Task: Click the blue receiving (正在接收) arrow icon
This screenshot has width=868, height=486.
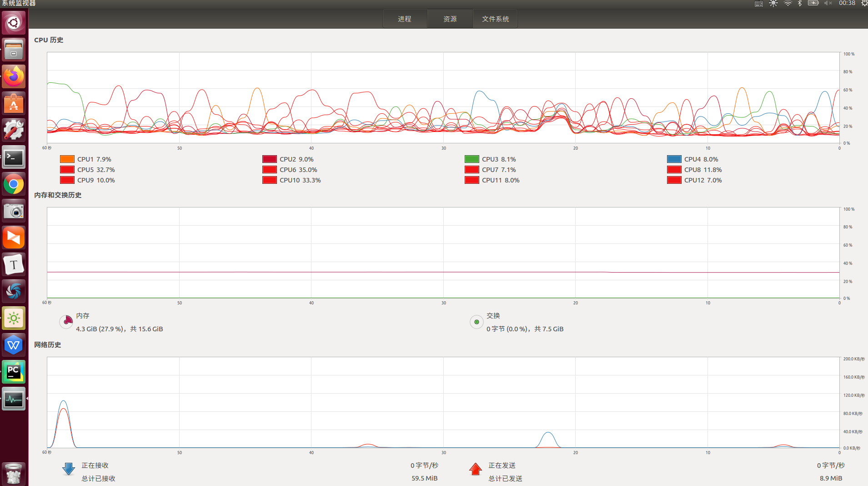Action: point(69,469)
